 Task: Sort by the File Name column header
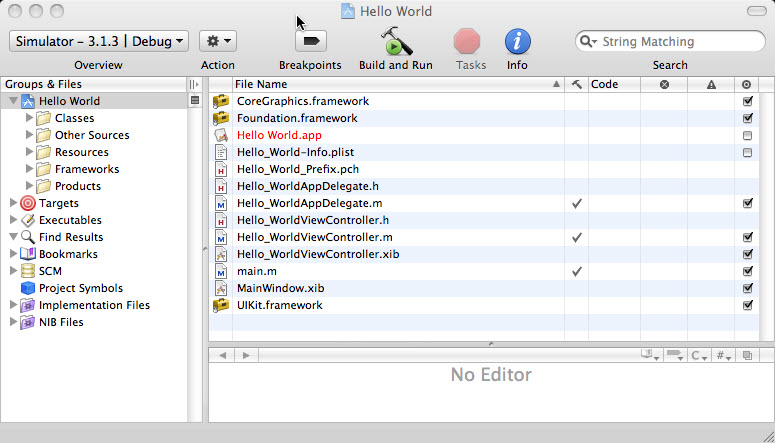point(398,85)
